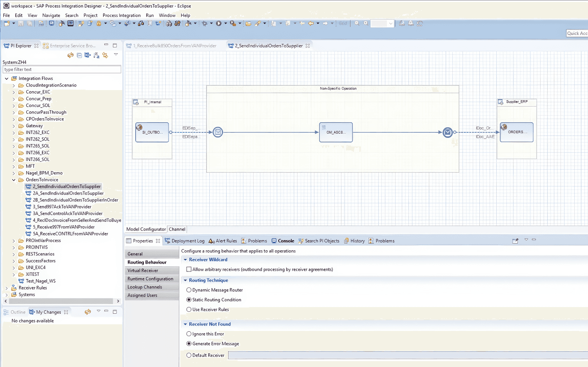Maximize the PI Explorer panel
The image size is (588, 367).
pyautogui.click(x=115, y=45)
